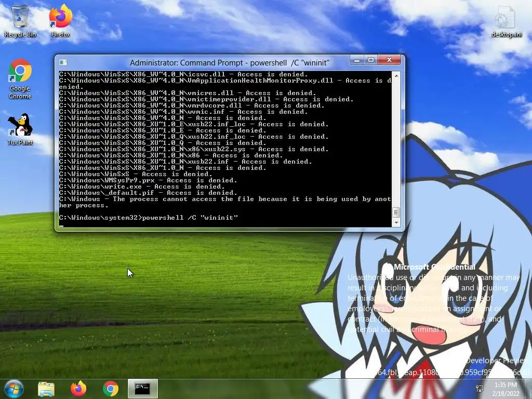Click the 'C:\Windows\_default.pif' line
Image resolution: width=532 pixels, height=399 pixels.
(148, 193)
